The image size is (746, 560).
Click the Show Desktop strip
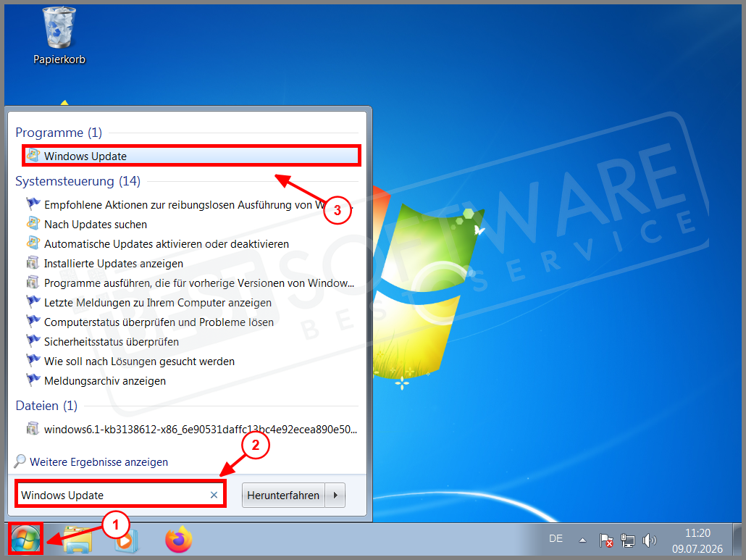737,540
